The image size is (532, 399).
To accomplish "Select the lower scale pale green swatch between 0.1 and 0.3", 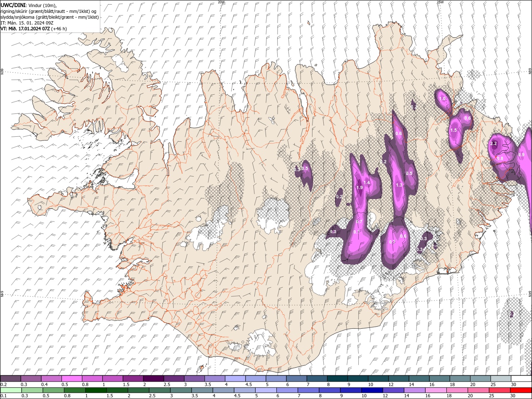I will tap(11, 390).
